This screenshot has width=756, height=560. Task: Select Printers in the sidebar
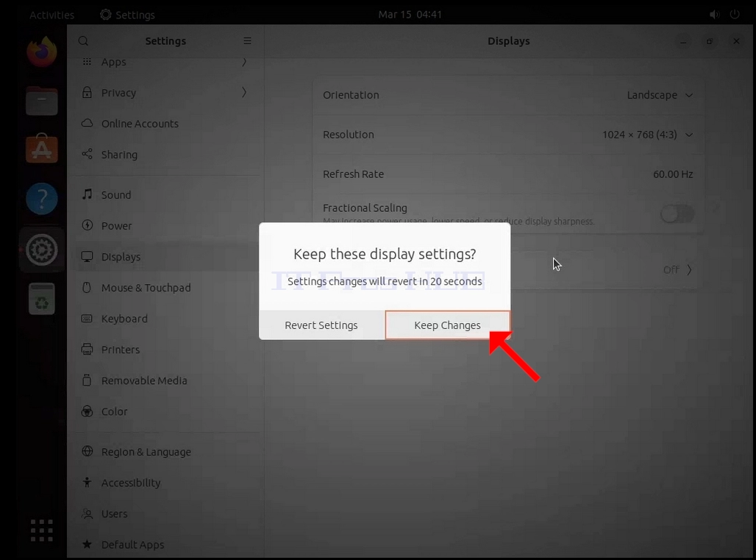(x=167, y=350)
